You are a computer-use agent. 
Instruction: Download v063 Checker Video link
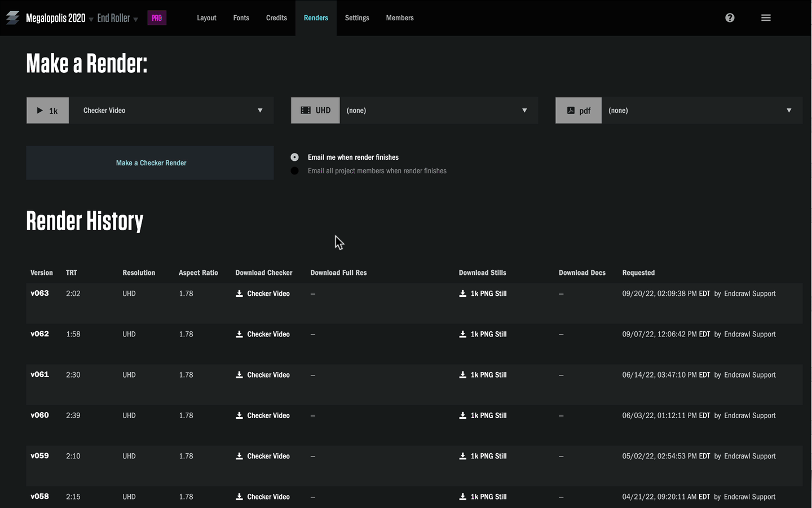(x=268, y=294)
